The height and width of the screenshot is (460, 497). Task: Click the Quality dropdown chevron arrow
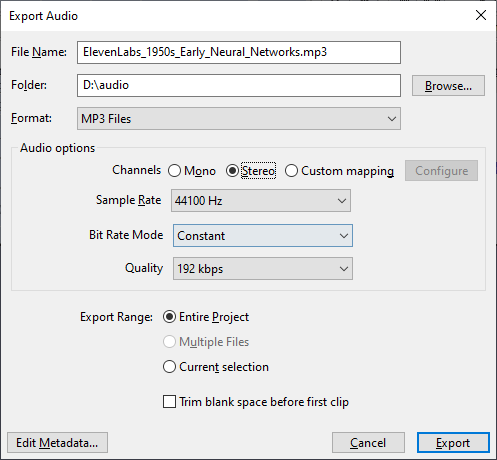344,269
